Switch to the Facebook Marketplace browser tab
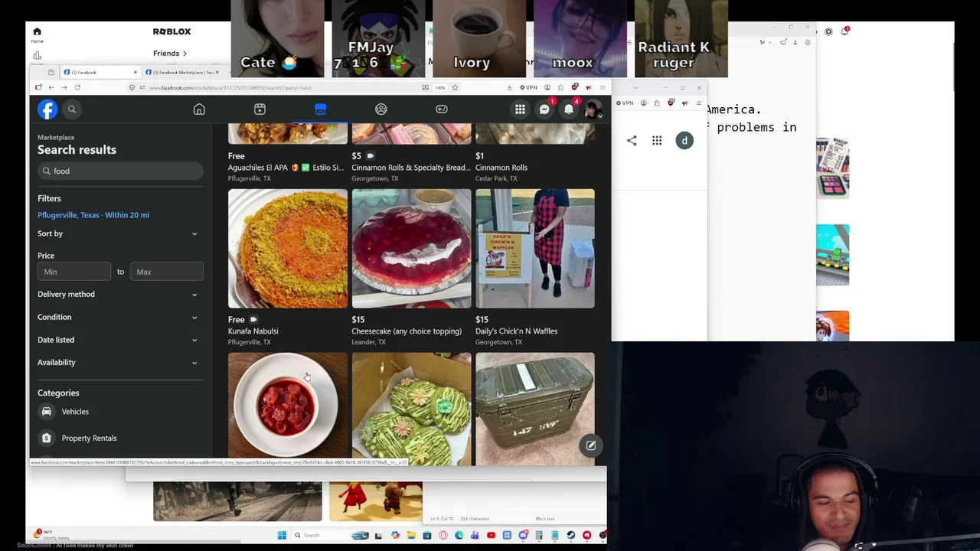Viewport: 980px width, 551px height. [x=181, y=72]
